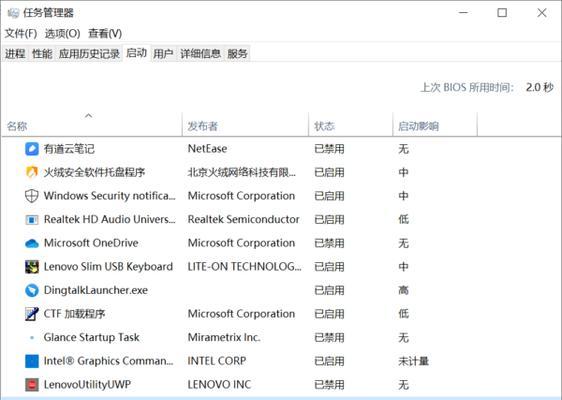Click 高 impact in DingtalkLauncher.exe row
The image size is (562, 400).
[x=404, y=290]
